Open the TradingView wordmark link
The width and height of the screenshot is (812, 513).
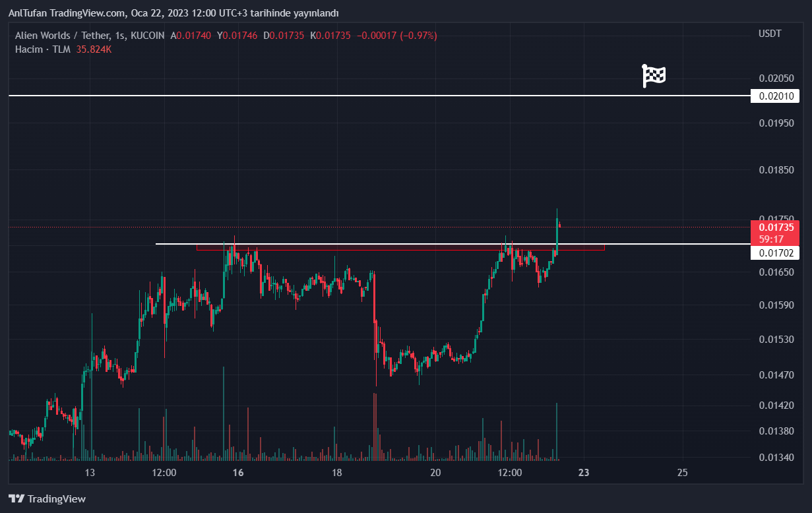57,499
